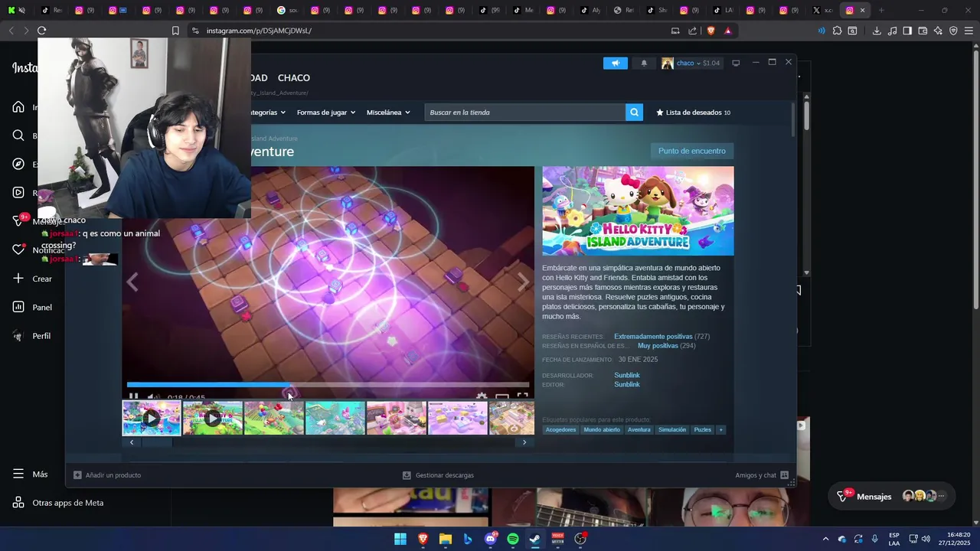Open Steam notifications bell
Viewport: 980px width, 551px height.
[644, 63]
